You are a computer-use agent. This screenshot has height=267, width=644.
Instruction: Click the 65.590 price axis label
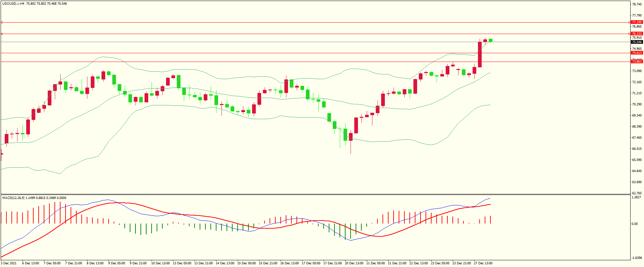coord(637,160)
